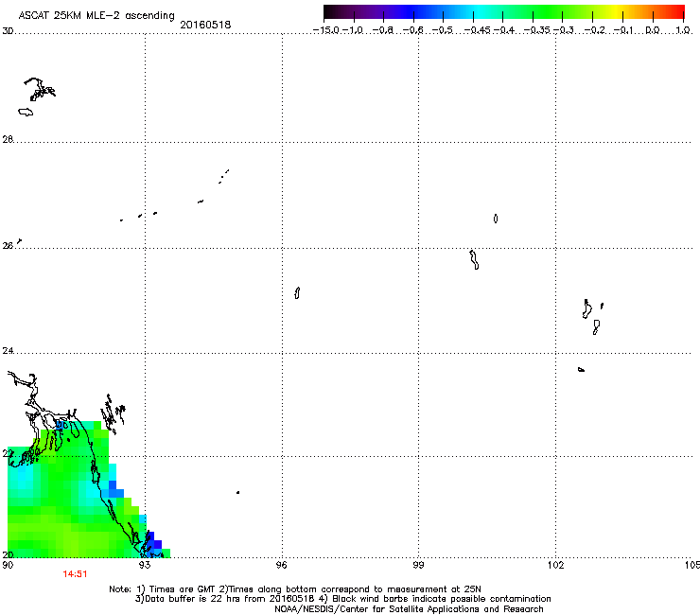Click the -0.2 color bar label

pyautogui.click(x=595, y=30)
